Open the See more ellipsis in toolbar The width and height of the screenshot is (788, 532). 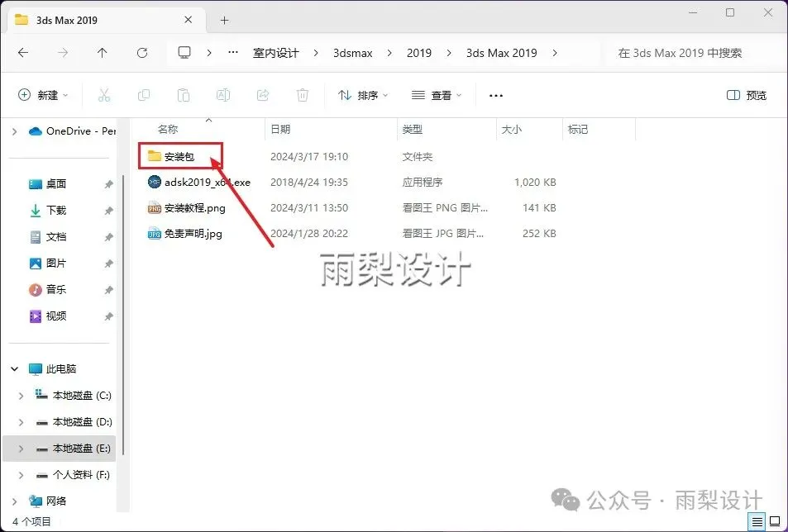[x=496, y=95]
